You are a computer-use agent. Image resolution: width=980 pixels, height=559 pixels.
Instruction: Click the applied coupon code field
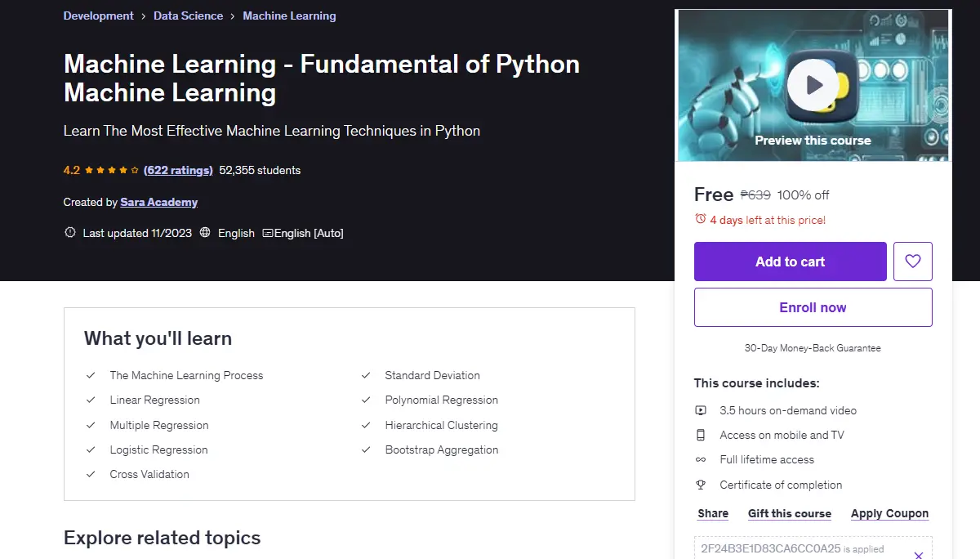(x=813, y=548)
